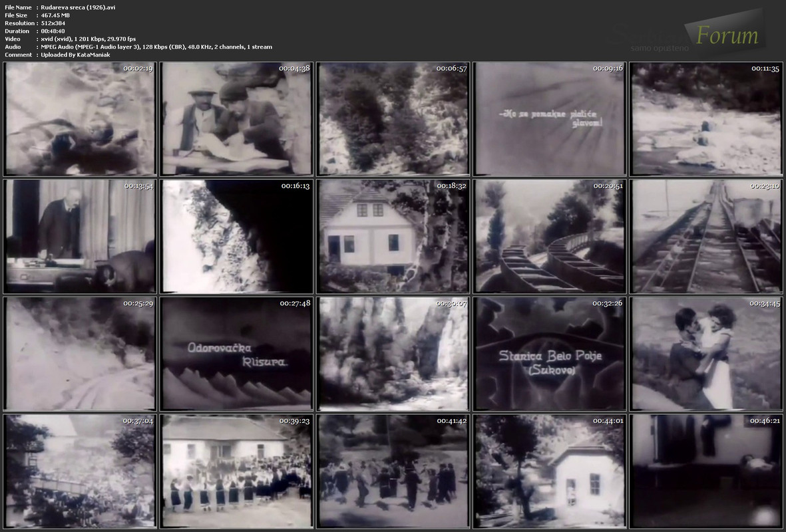Viewport: 786px width, 532px height.
Task: Open the Stanica Belo Polje title frame
Action: tap(549, 354)
